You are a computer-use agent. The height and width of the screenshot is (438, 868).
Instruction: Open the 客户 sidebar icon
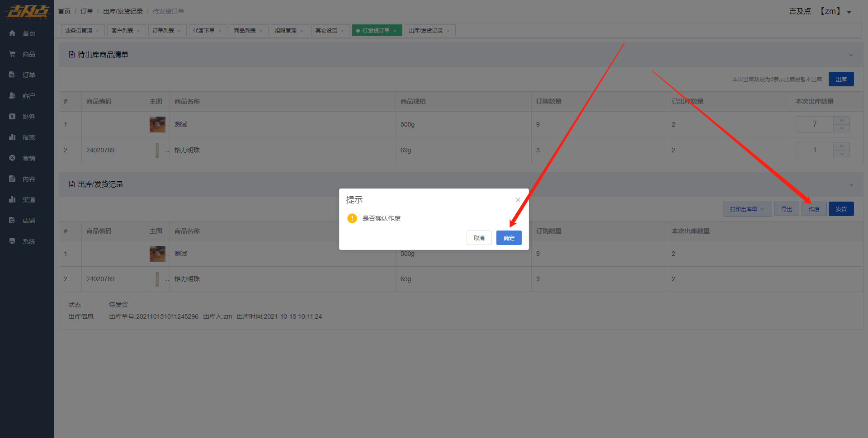coord(12,95)
